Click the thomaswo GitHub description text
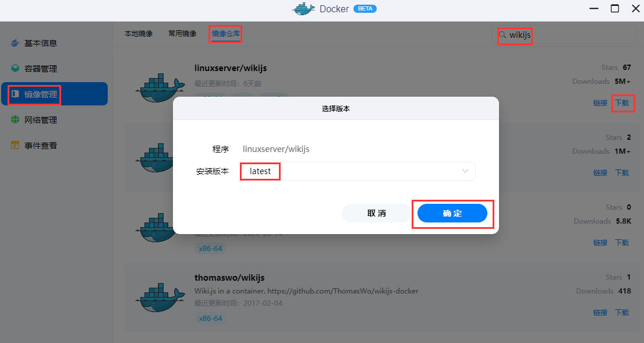Screen dimensions: 644x343 [x=306, y=291]
